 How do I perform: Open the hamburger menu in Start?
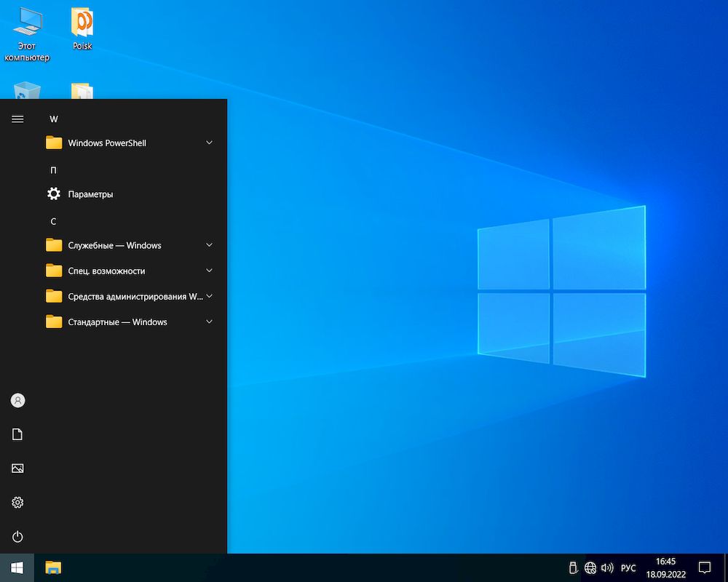[x=17, y=119]
